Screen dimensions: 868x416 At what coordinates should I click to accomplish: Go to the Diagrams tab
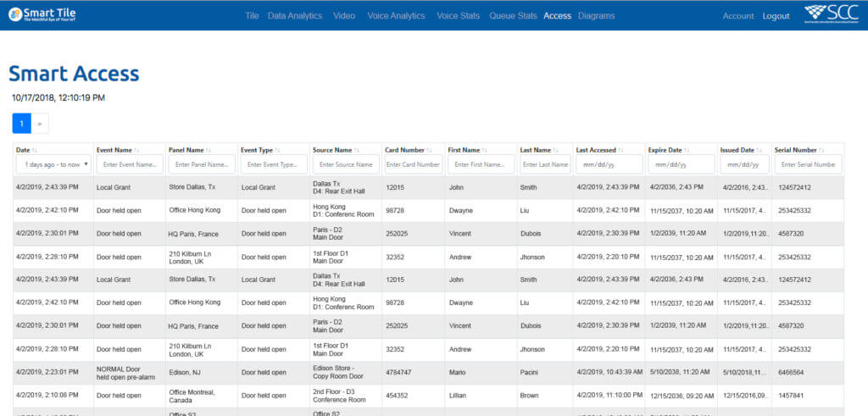596,16
